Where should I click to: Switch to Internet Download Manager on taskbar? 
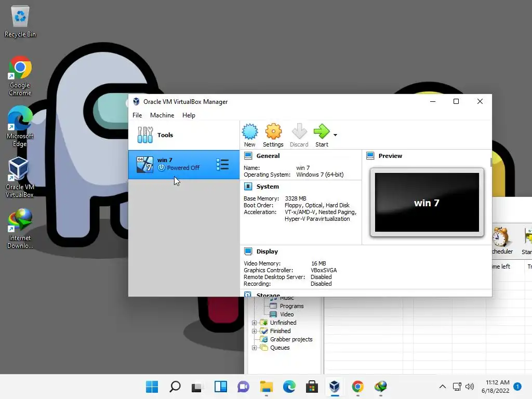381,387
